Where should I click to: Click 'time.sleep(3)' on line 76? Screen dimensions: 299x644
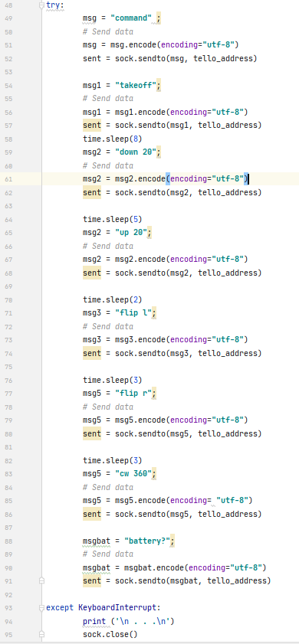click(x=112, y=380)
